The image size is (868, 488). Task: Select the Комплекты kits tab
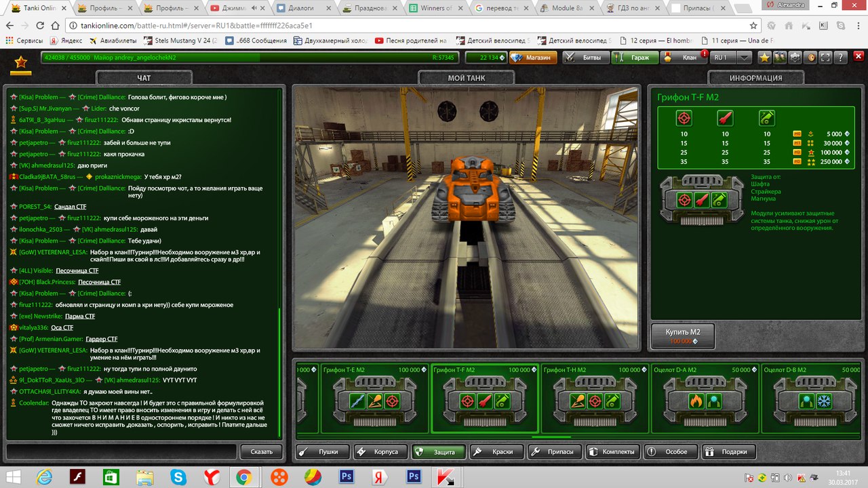[614, 451]
